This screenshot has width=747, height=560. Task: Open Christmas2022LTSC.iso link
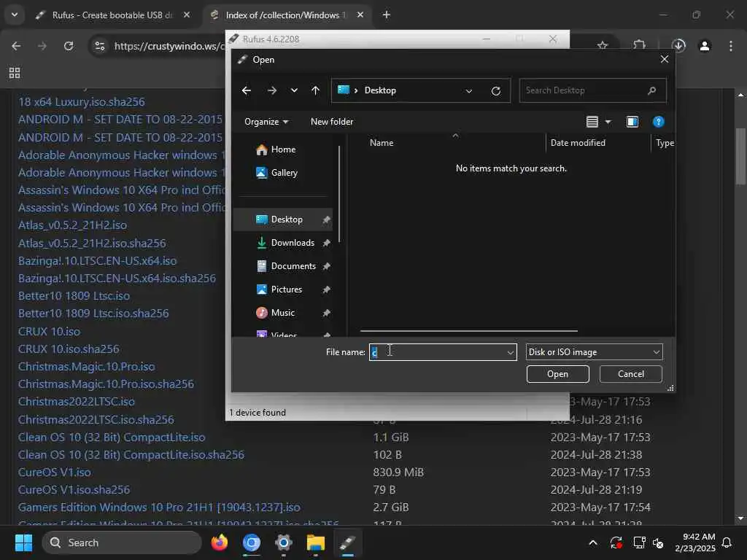(x=76, y=402)
